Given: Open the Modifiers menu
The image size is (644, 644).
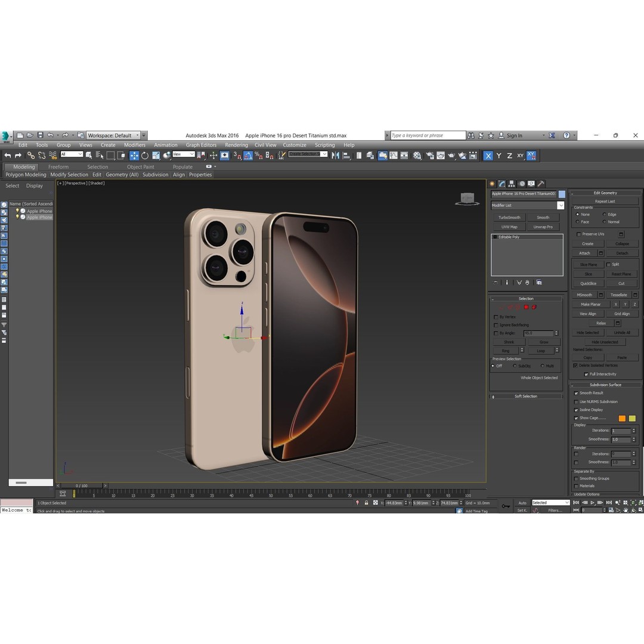Looking at the screenshot, I should (x=135, y=145).
